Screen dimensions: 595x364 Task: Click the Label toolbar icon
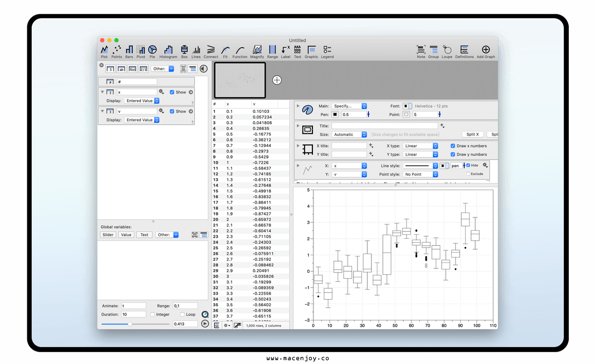(286, 51)
